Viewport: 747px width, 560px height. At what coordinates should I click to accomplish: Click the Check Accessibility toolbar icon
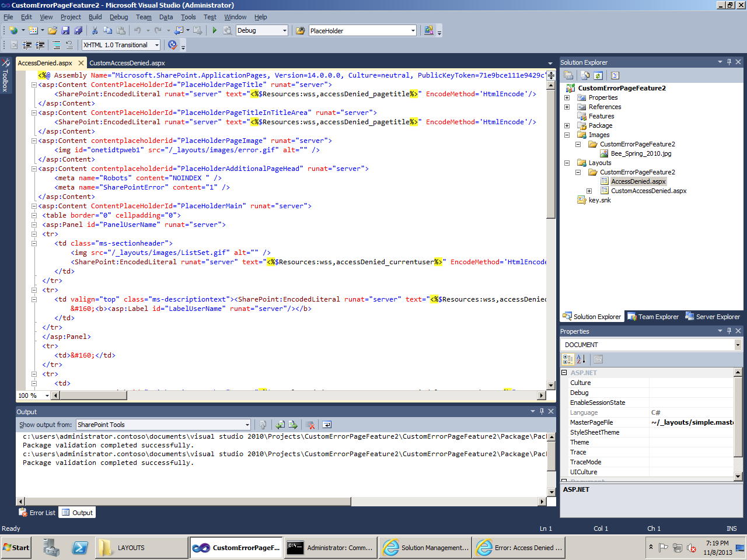tap(172, 45)
